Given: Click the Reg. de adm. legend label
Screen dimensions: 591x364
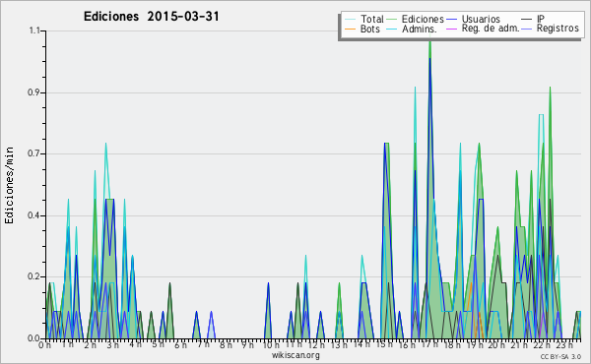Looking at the screenshot, I should pyautogui.click(x=491, y=29).
